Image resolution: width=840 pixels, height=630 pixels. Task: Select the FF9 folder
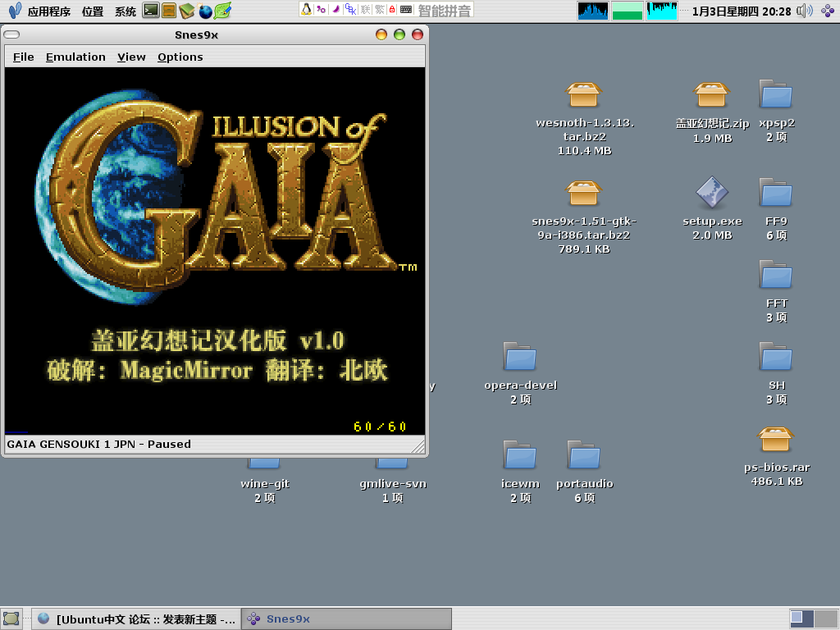(776, 192)
